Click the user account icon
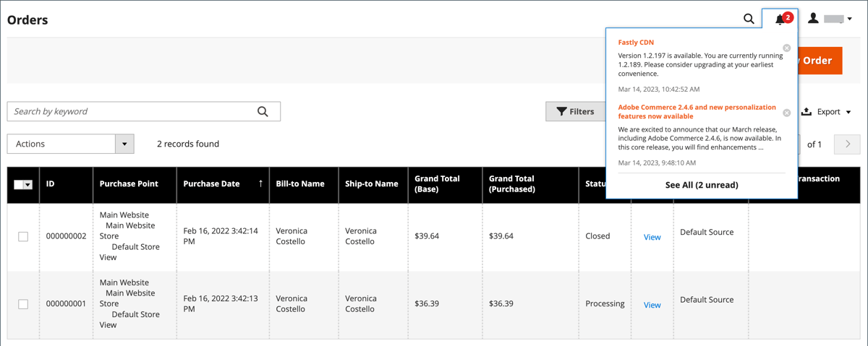 point(814,19)
